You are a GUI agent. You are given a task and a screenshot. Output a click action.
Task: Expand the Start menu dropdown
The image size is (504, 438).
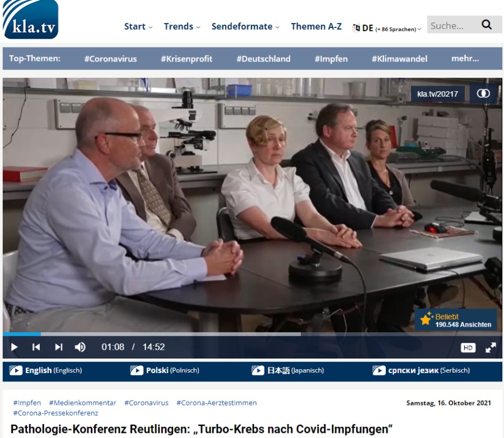[138, 26]
